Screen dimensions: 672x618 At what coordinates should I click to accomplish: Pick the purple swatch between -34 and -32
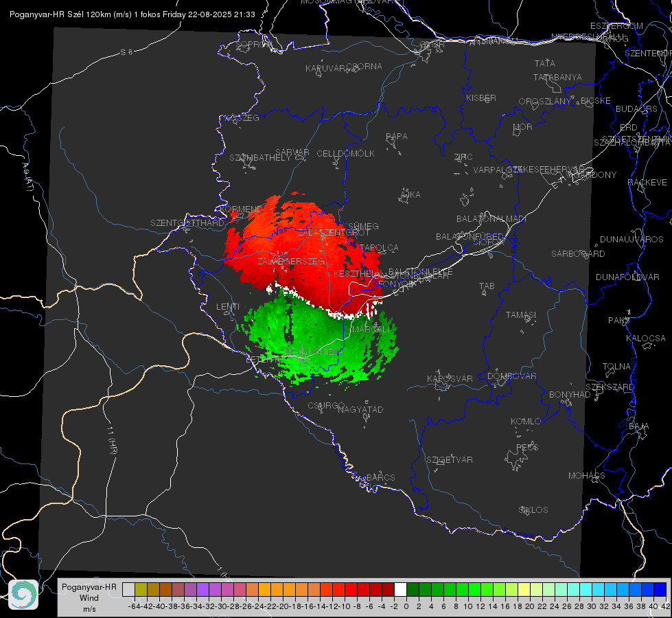(x=202, y=590)
